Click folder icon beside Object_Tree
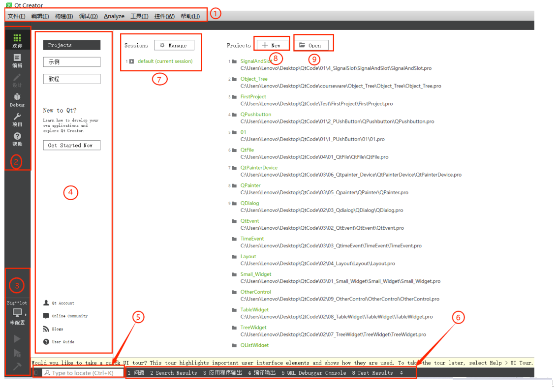Screen dimensions: 556x392 click(x=234, y=79)
